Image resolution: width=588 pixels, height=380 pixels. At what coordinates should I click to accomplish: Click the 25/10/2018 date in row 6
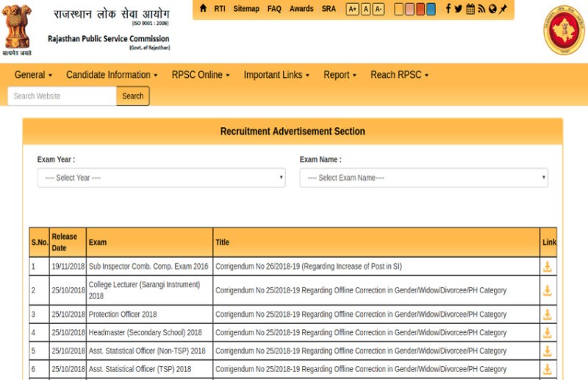click(x=68, y=369)
